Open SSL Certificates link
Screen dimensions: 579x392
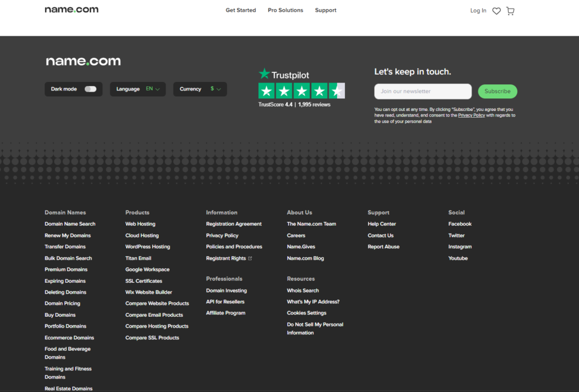(x=144, y=281)
